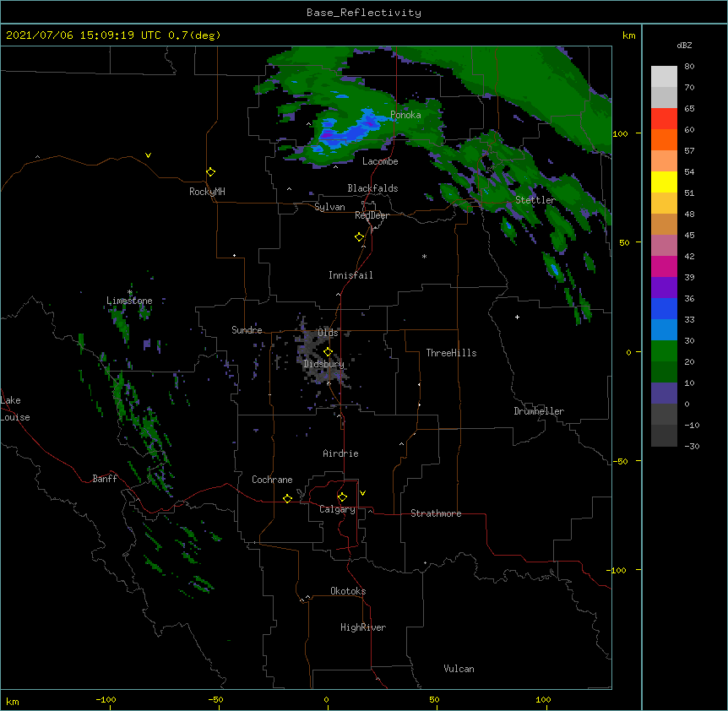Viewport: 728px width, 711px height.
Task: Click the dBZ legend heading
Action: coord(684,46)
